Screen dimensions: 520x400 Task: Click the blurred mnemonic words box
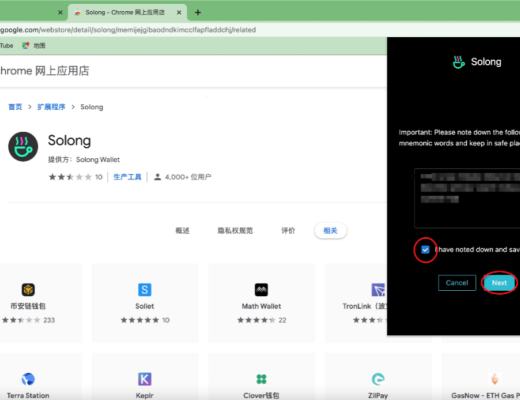click(467, 198)
